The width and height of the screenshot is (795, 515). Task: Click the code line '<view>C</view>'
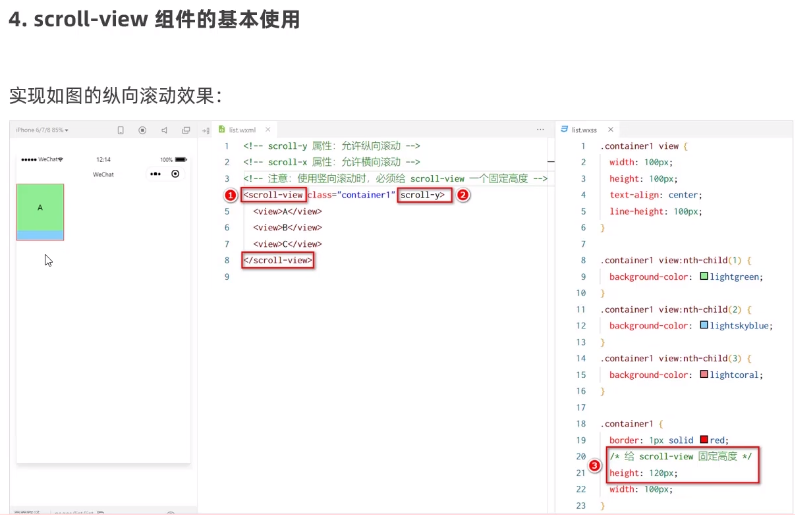pos(287,244)
